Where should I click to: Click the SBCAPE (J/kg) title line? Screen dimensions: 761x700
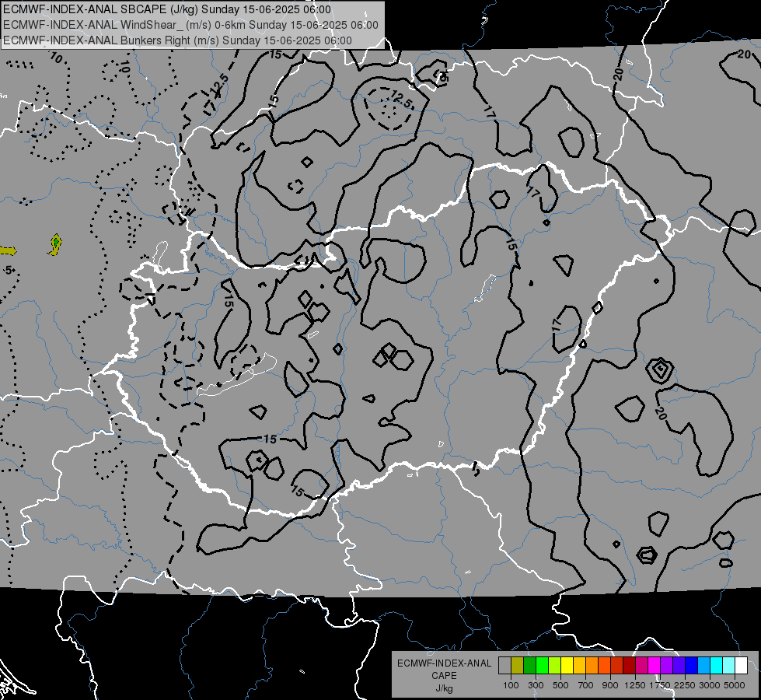(167, 9)
